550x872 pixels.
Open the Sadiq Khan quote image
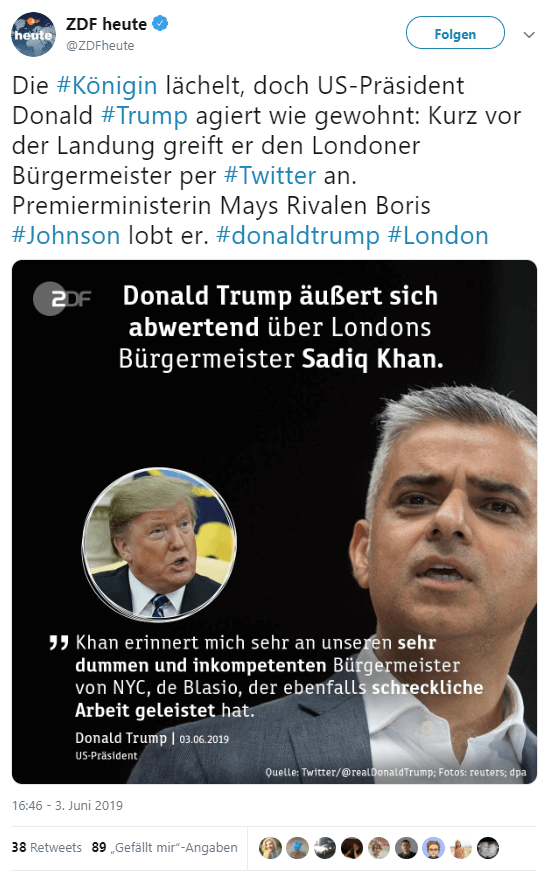(274, 522)
